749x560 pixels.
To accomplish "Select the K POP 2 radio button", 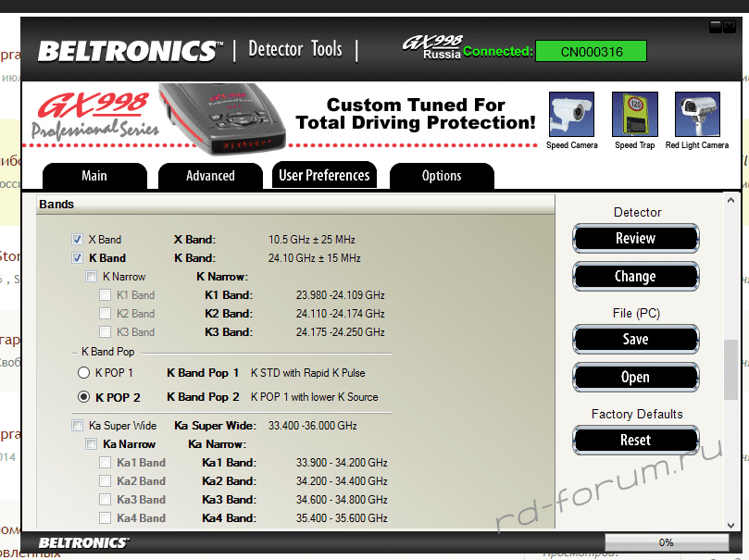I will 83,397.
